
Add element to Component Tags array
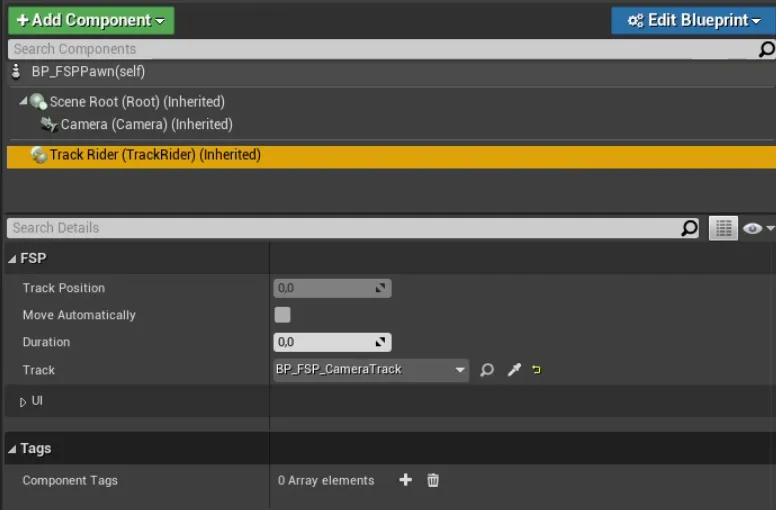[405, 480]
